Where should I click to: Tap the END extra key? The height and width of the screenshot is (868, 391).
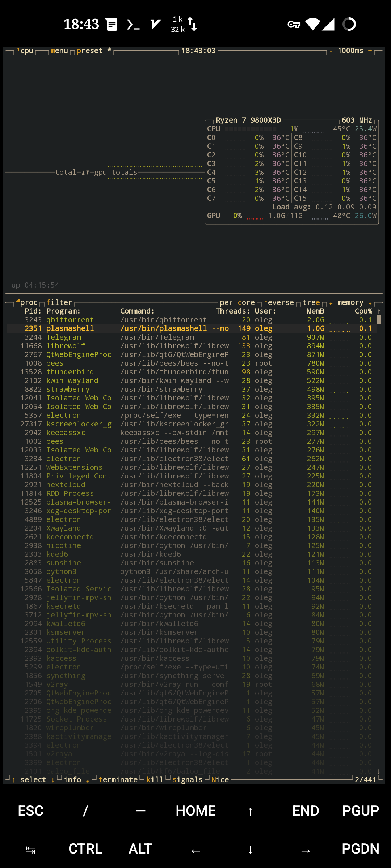point(306,811)
